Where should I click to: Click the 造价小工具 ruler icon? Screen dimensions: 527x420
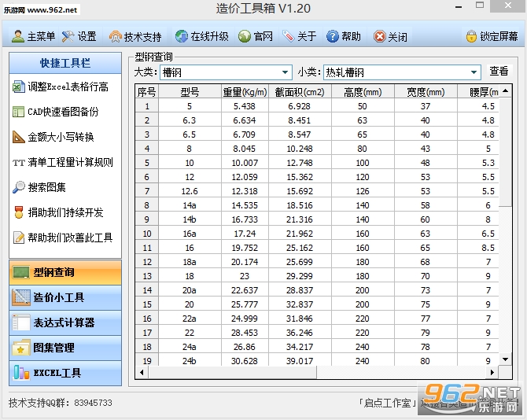click(x=20, y=297)
